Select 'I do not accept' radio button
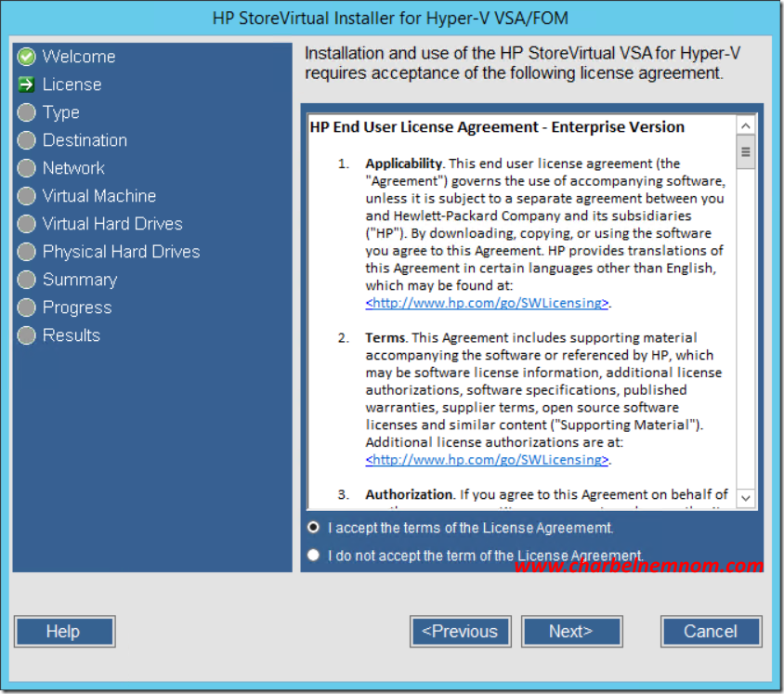The width and height of the screenshot is (784, 694). [x=313, y=555]
